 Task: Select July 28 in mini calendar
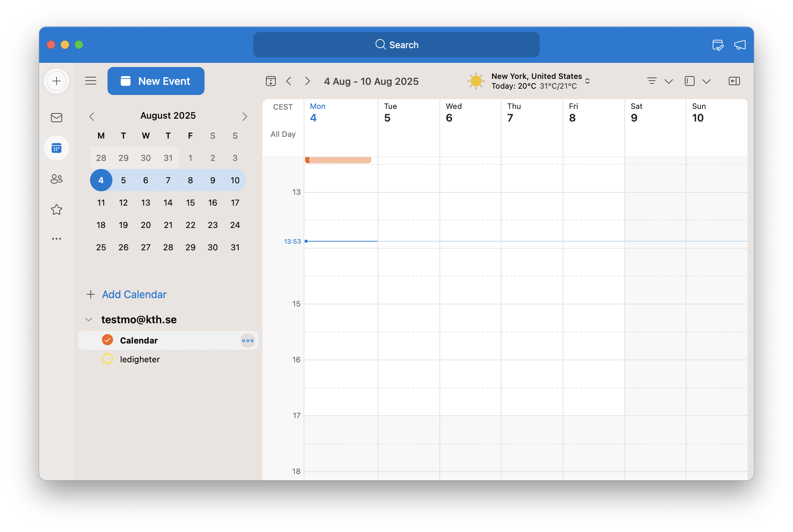point(101,158)
